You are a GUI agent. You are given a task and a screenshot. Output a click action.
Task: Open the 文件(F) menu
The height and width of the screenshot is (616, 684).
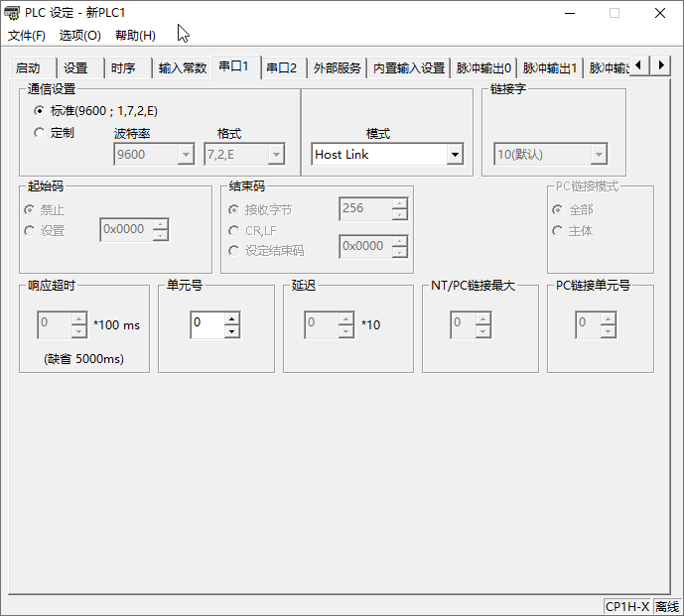click(27, 36)
